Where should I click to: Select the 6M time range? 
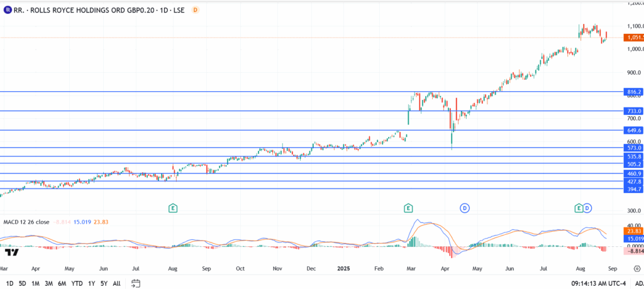coord(62,283)
